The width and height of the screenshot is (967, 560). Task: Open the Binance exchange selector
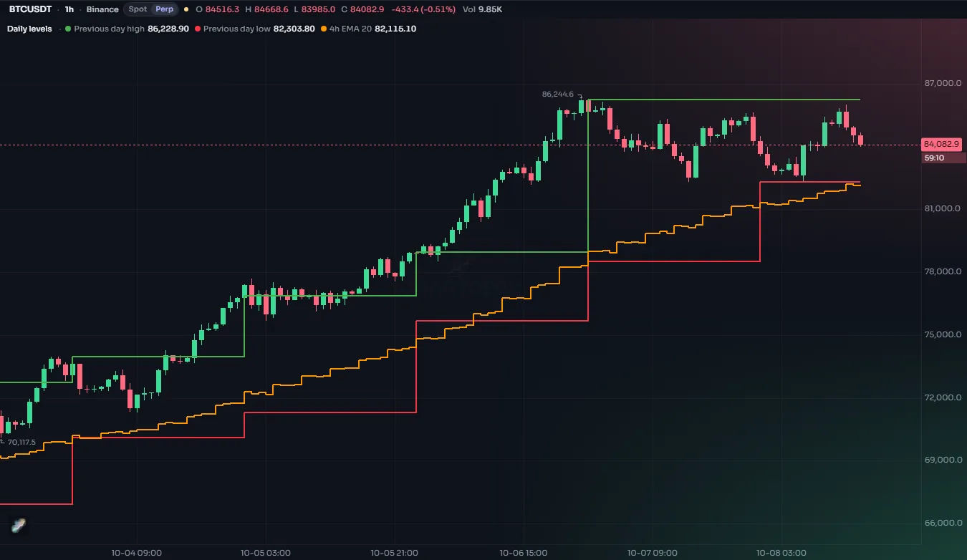pos(102,9)
